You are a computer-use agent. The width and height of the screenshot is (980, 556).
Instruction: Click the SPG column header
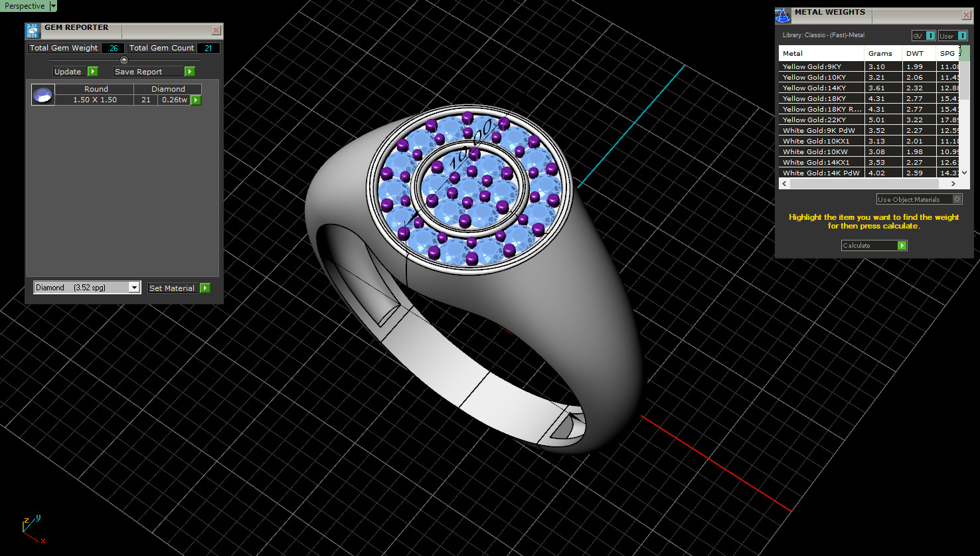click(948, 53)
